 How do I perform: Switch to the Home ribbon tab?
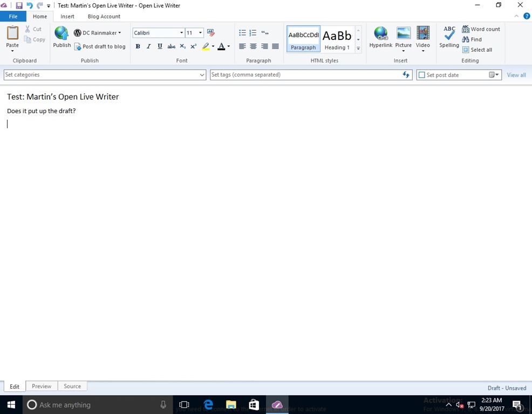pos(40,16)
